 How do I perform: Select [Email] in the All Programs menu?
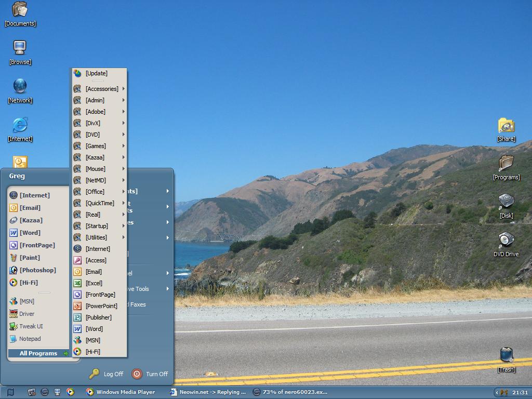[x=99, y=272]
